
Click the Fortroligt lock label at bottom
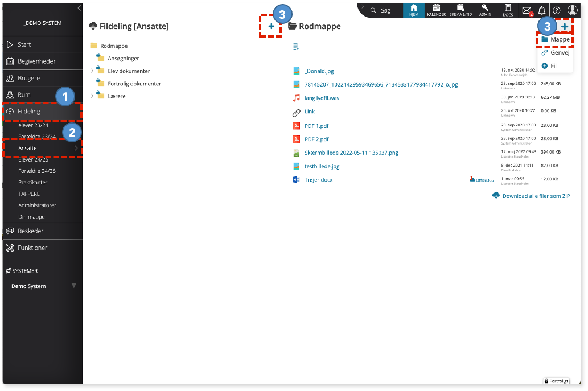pos(556,381)
